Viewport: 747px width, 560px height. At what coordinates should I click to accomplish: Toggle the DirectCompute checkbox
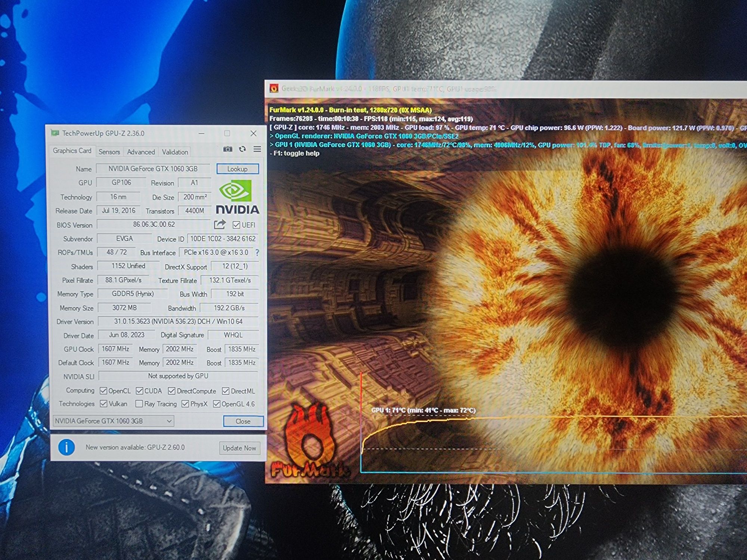coord(171,391)
